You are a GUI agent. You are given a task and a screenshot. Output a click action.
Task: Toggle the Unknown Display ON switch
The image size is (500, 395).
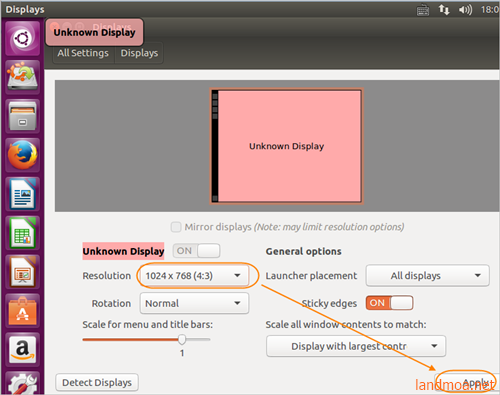click(x=196, y=251)
